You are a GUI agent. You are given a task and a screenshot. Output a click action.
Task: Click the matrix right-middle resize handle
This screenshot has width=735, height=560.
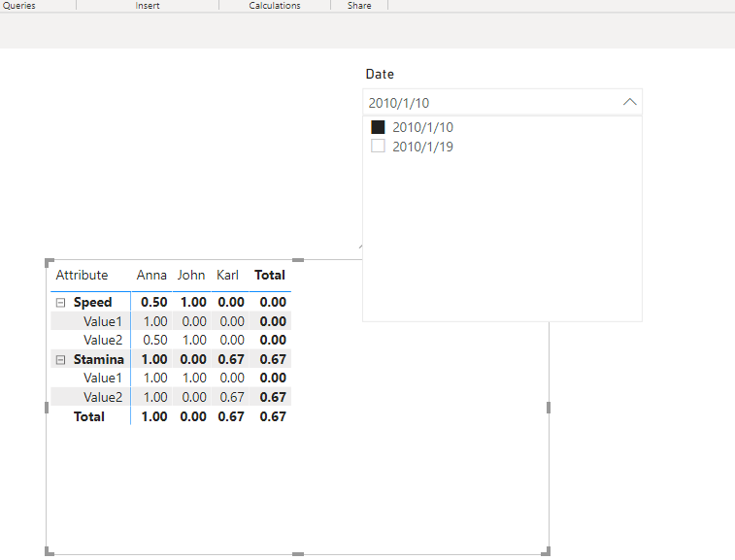pos(549,408)
